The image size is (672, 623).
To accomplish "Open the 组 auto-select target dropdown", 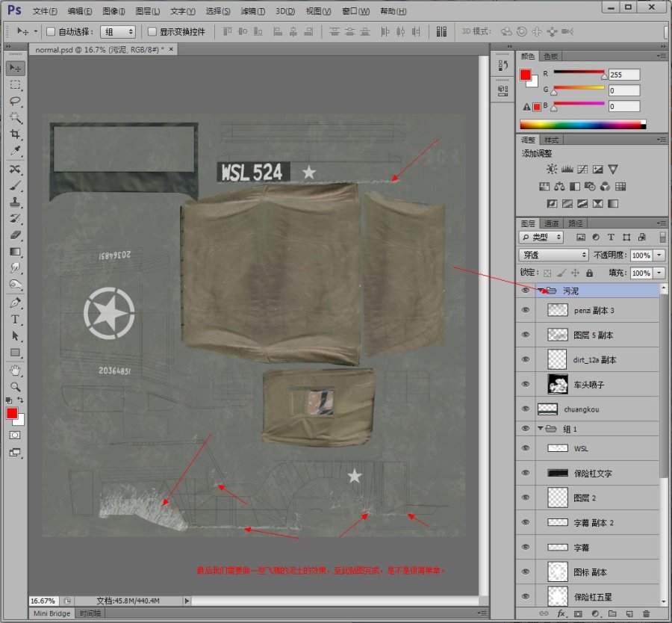I will coord(118,31).
